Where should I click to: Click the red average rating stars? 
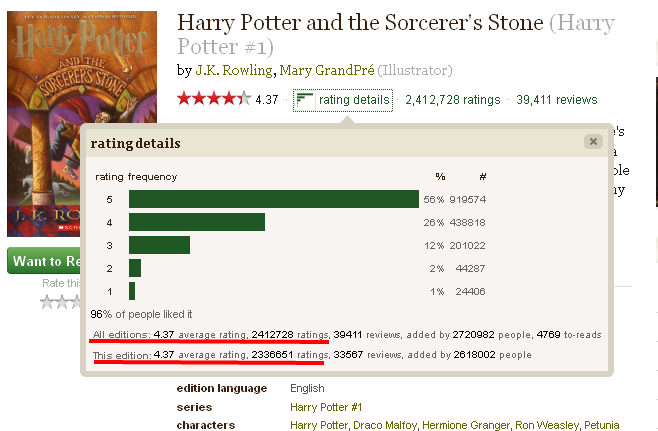[x=213, y=99]
